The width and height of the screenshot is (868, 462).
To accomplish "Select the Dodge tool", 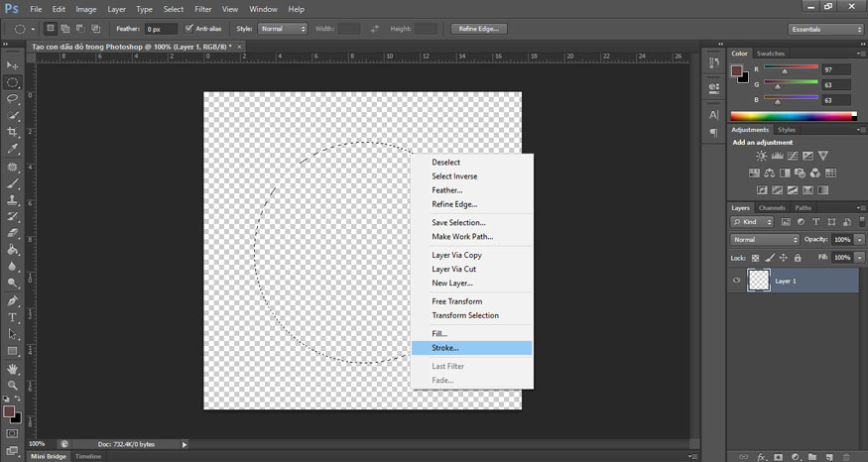I will point(12,283).
